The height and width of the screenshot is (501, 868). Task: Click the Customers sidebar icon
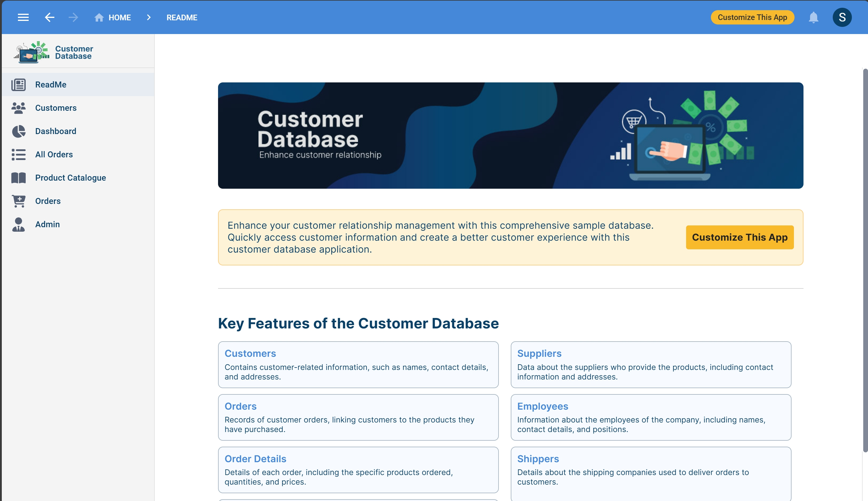[18, 107]
